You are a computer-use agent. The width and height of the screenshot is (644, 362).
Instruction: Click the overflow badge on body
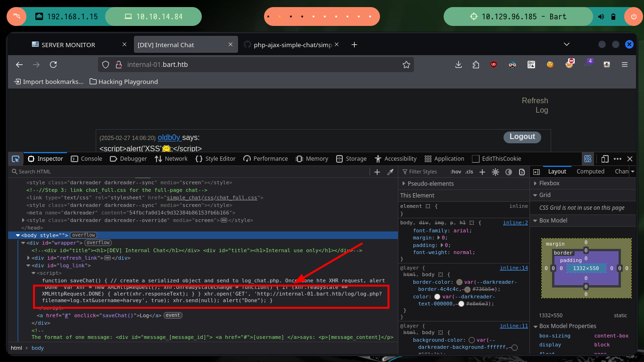(83, 235)
